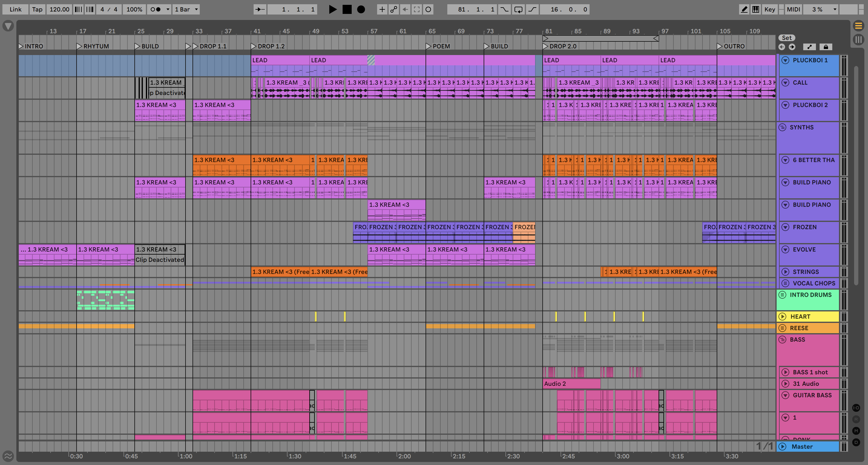868x465 pixels.
Task: Open the browser with the triangle toggle
Action: point(8,26)
